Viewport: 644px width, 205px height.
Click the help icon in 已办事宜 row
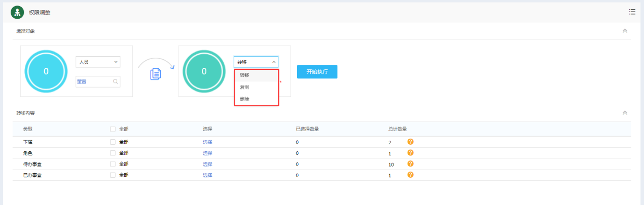(x=411, y=175)
